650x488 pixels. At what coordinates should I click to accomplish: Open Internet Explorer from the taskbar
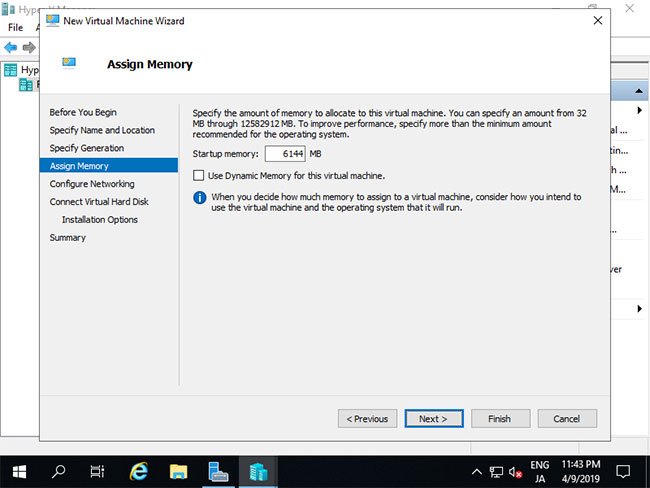pos(139,472)
